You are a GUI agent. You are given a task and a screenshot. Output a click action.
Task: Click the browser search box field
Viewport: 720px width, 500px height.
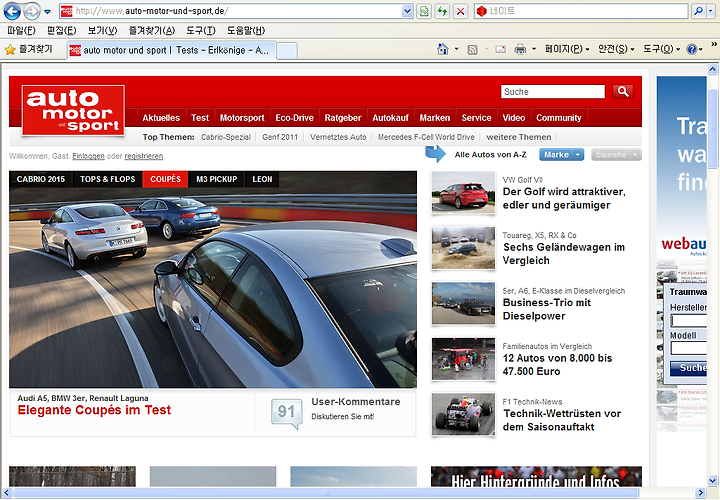click(x=581, y=11)
